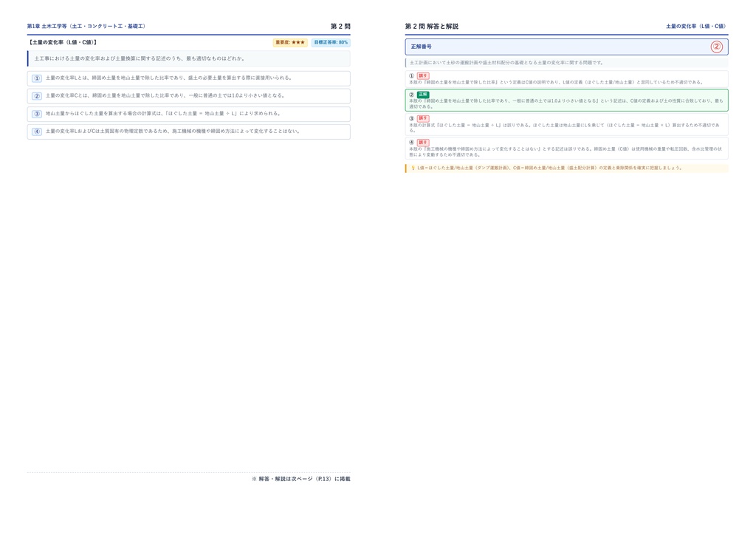Click explanation ③ text about ほぐした土量の計算式
Screen dimensions: 756x535
pyautogui.click(x=564, y=127)
